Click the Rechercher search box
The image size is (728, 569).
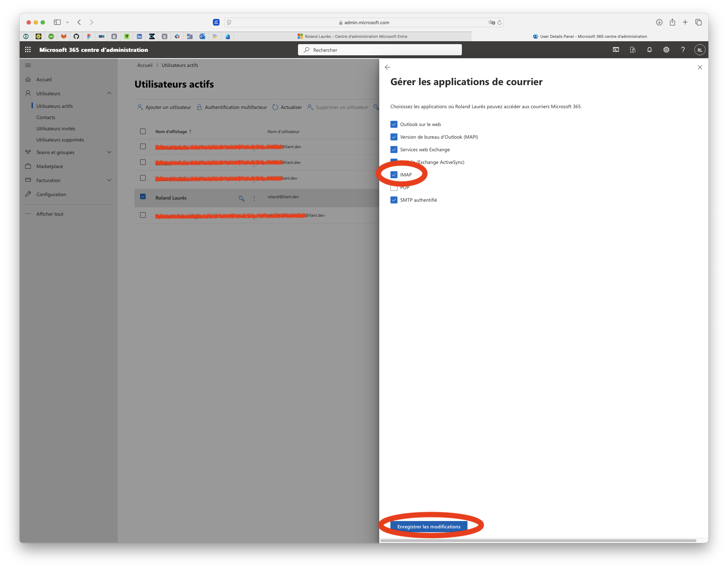(x=380, y=50)
